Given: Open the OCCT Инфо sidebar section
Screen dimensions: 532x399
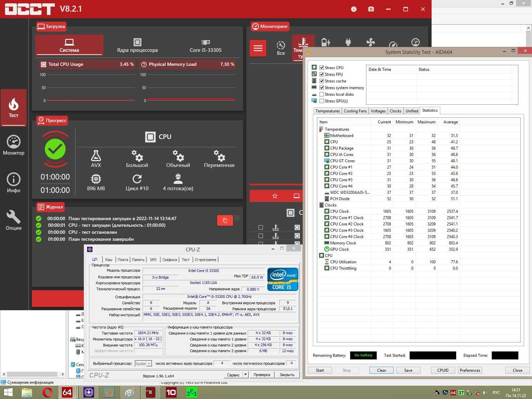Looking at the screenshot, I should tap(13, 183).
